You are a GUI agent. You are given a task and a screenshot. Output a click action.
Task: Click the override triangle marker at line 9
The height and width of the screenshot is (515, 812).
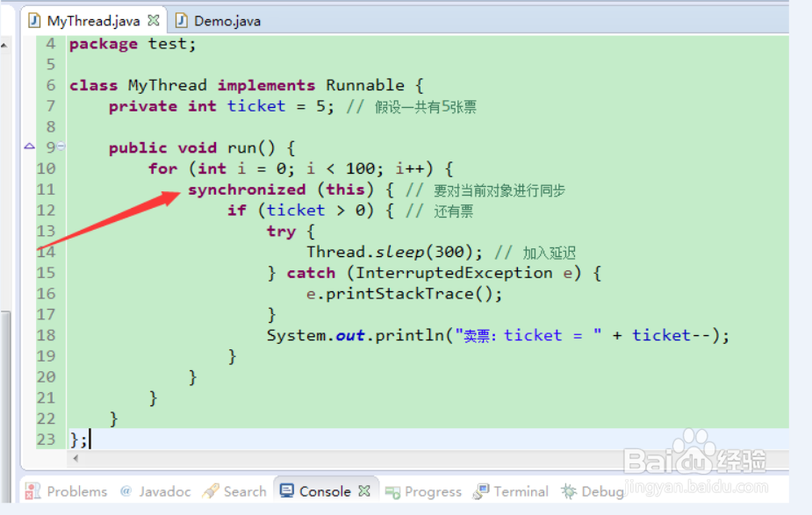[x=30, y=146]
